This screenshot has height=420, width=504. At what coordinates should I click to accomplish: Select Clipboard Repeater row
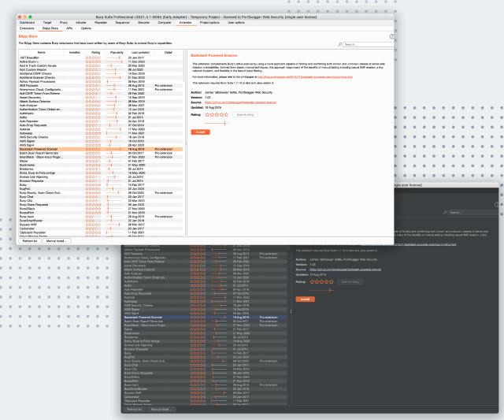click(101, 232)
